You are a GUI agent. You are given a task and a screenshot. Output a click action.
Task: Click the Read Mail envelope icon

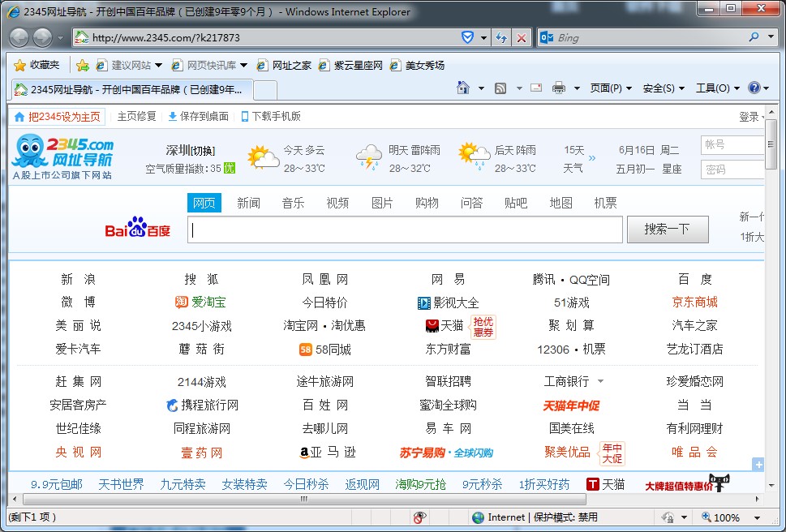coord(536,88)
